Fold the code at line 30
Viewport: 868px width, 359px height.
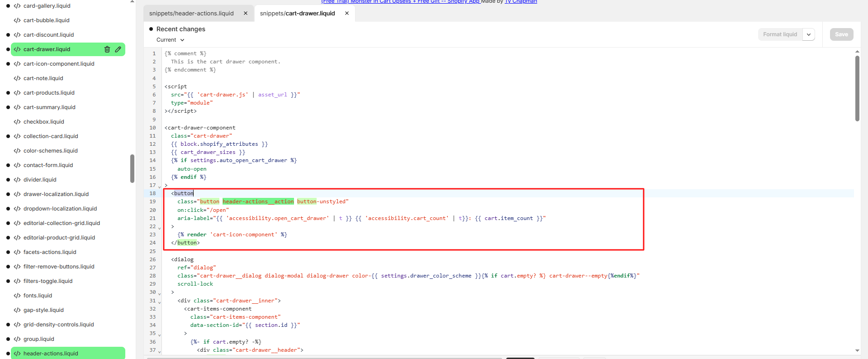[160, 293]
